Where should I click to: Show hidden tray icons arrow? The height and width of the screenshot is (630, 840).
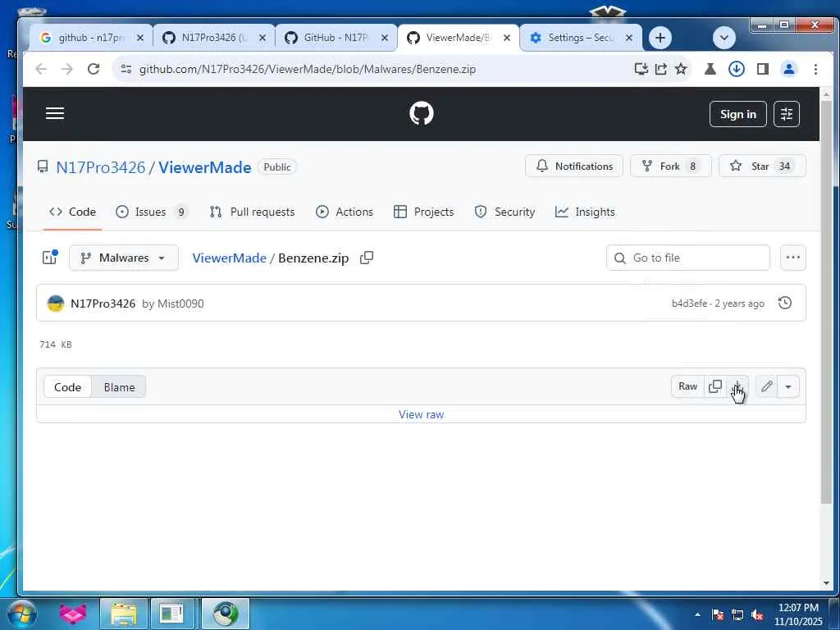click(x=697, y=614)
